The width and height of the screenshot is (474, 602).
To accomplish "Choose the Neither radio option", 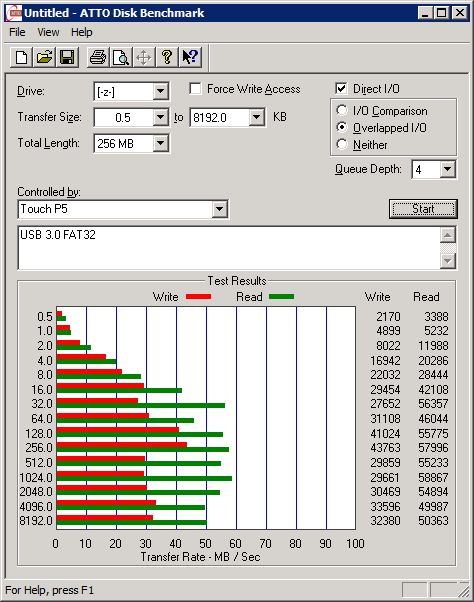I will (342, 144).
